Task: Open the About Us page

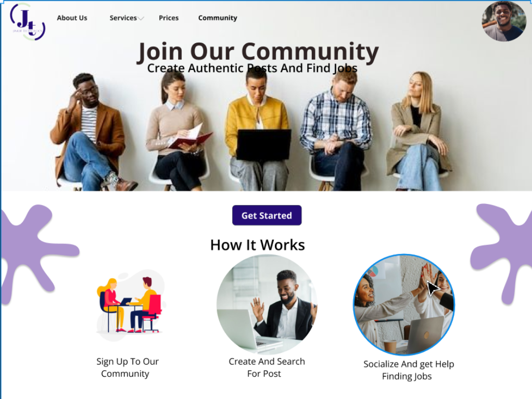Action: (x=72, y=18)
